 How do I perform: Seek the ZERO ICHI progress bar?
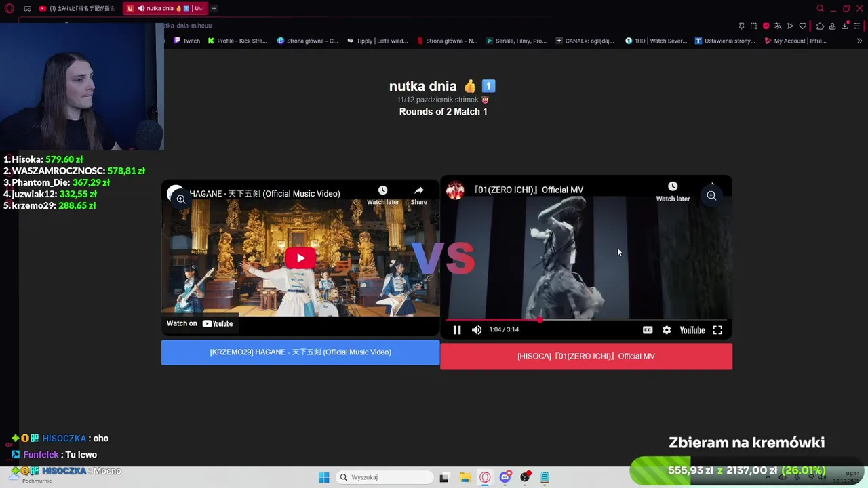(x=586, y=319)
